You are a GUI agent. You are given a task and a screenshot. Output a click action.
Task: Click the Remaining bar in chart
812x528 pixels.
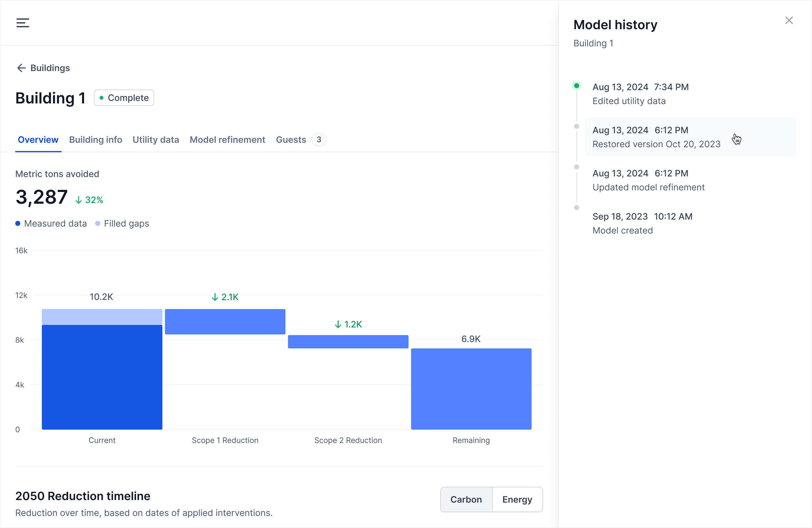click(471, 389)
